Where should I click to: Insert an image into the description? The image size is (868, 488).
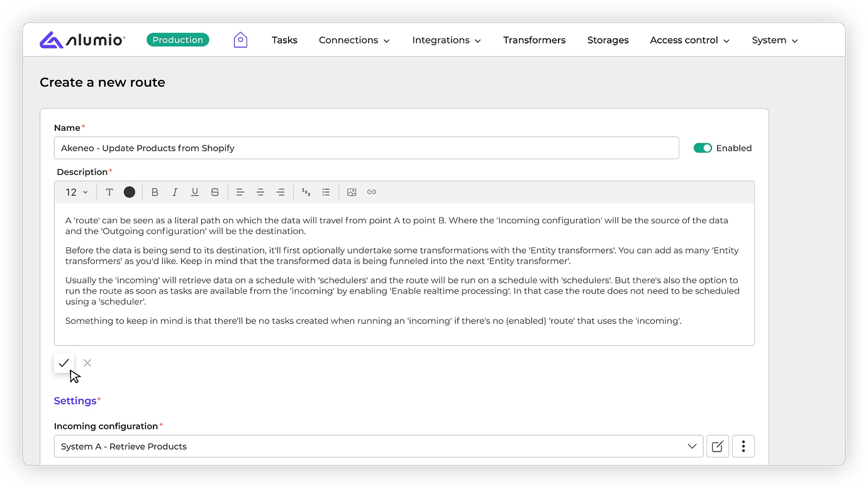point(352,192)
